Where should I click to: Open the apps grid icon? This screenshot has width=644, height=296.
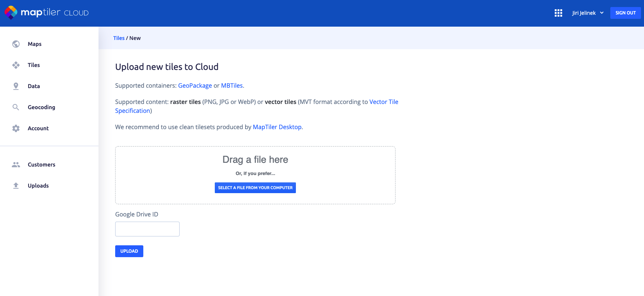(x=558, y=13)
